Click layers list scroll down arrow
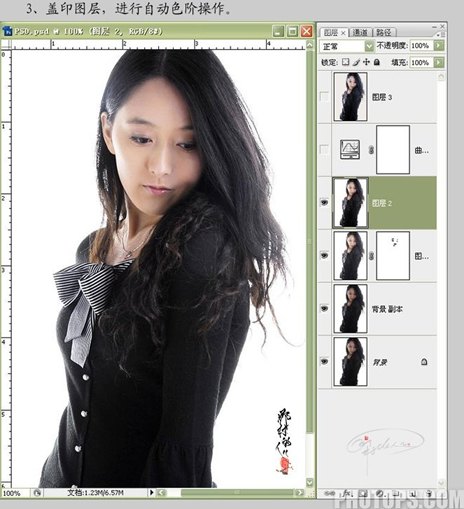The image size is (464, 509). 441,484
